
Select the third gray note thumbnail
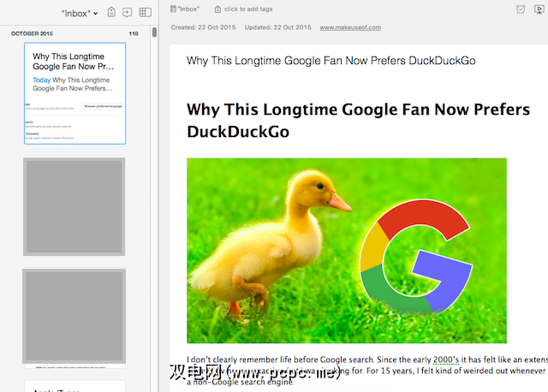[x=74, y=316]
